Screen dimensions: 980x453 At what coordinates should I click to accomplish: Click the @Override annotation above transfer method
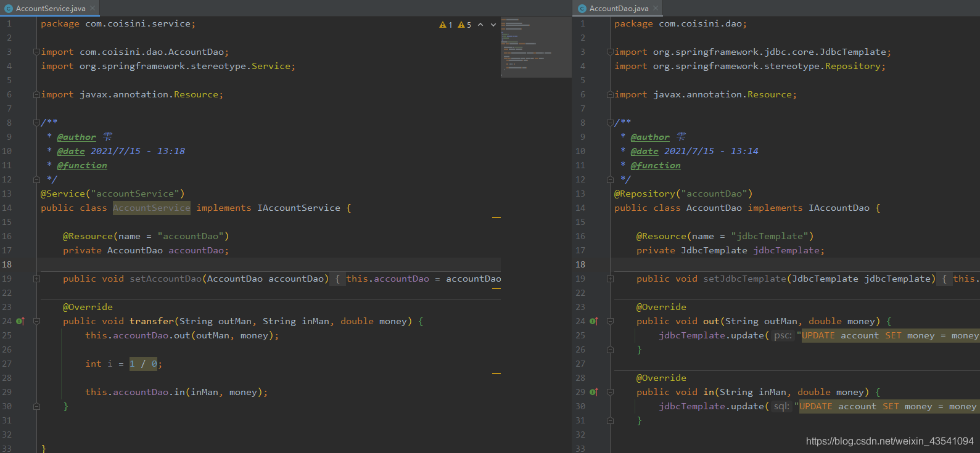pos(88,307)
